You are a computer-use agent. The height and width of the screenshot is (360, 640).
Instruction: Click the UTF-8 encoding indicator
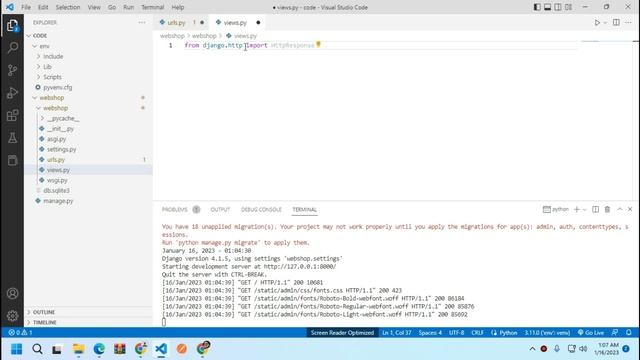(456, 333)
